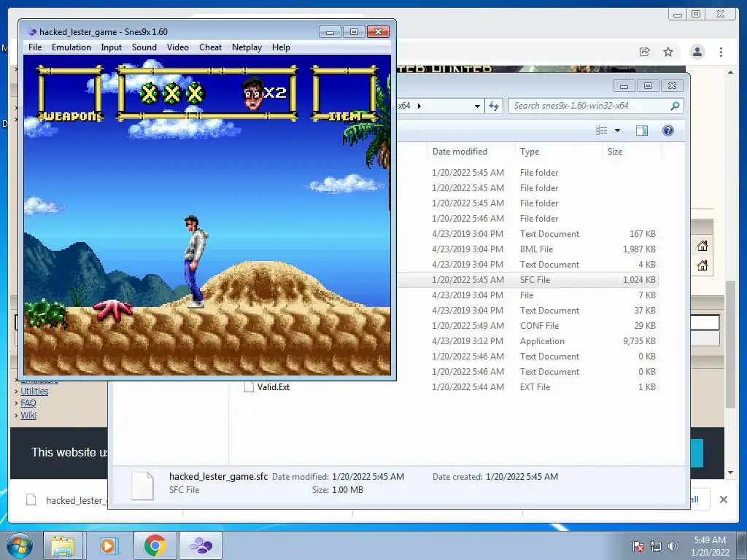Open the Cheat menu in Snes9x
747x560 pixels.
[x=210, y=47]
